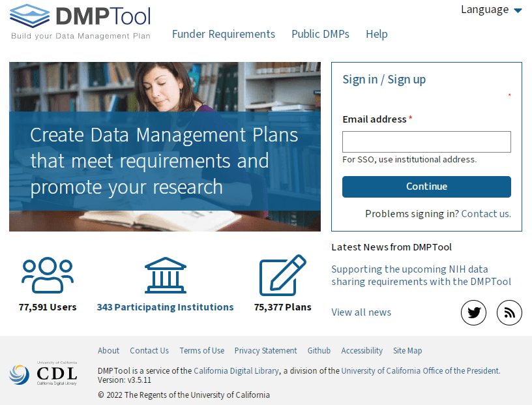The image size is (532, 405).
Task: Open the NIH data sharing news article
Action: pos(421,275)
